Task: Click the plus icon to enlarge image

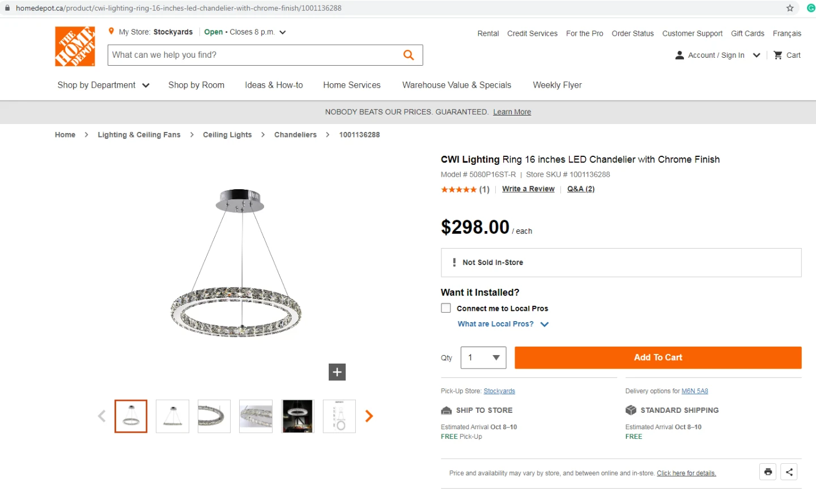Action: (337, 372)
